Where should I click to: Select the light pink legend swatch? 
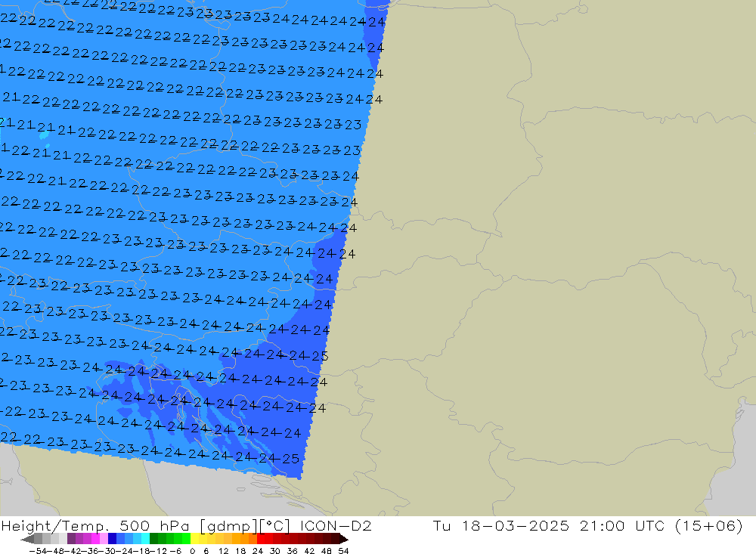pyautogui.click(x=104, y=539)
